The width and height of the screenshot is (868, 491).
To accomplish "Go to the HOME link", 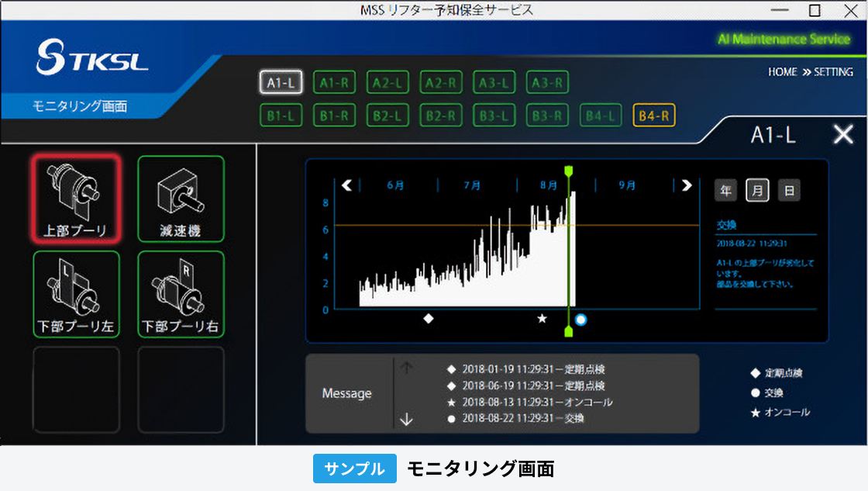I will pos(782,71).
